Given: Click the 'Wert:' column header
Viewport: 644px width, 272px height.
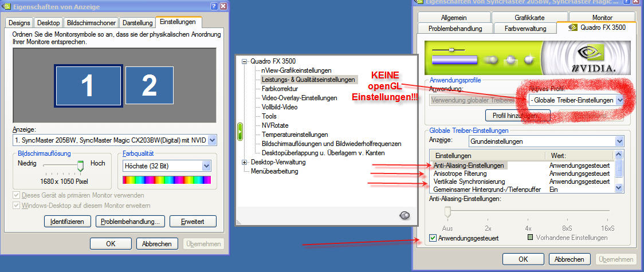Looking at the screenshot, I should (x=580, y=156).
